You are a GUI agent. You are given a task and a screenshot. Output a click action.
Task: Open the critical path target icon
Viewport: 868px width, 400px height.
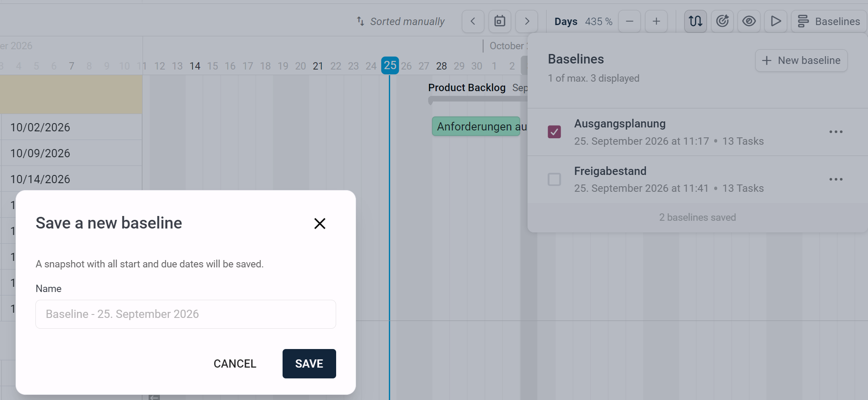point(722,21)
